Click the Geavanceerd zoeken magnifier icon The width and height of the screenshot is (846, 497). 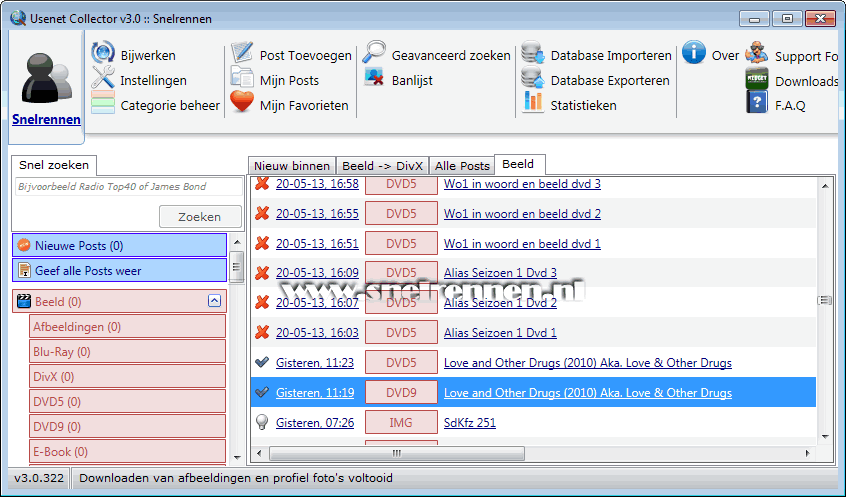(374, 52)
